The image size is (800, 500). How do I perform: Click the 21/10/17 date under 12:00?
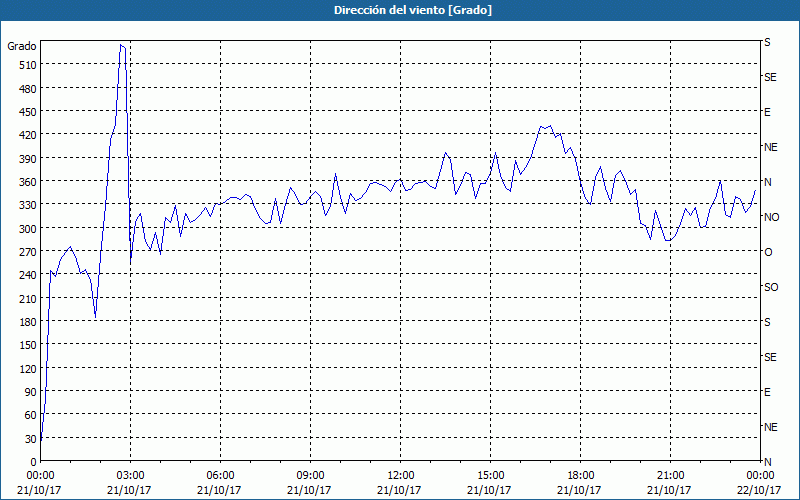pyautogui.click(x=399, y=490)
